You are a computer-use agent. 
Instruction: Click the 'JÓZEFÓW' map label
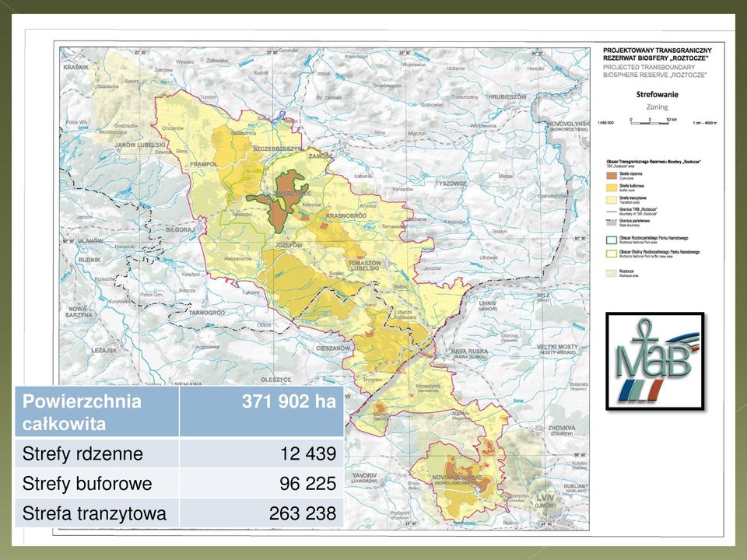click(289, 245)
